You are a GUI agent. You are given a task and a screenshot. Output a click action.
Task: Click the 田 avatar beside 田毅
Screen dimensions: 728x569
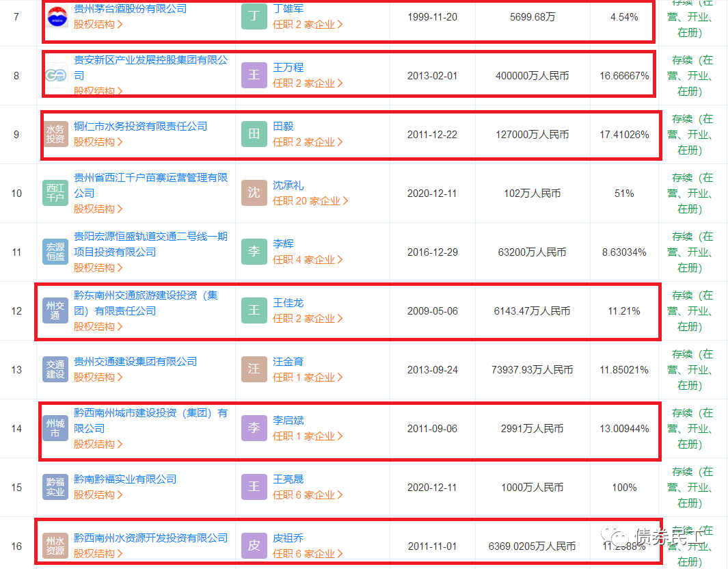(254, 134)
